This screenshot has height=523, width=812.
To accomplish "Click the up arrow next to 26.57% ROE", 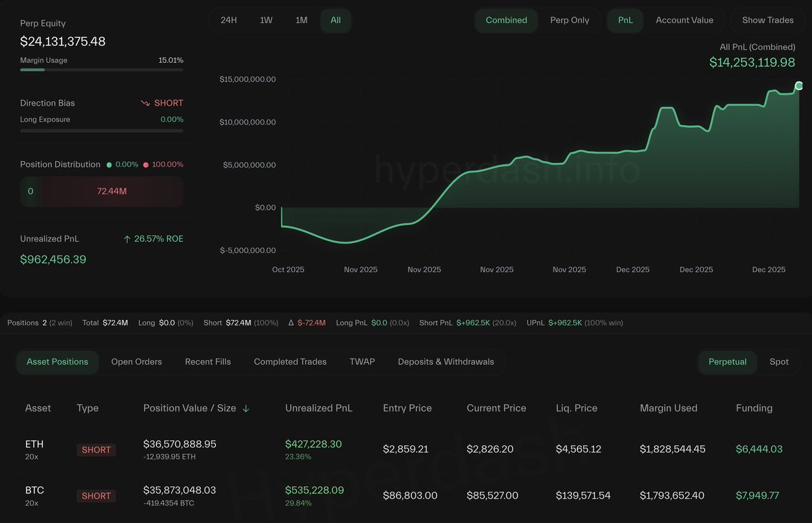I will [128, 238].
